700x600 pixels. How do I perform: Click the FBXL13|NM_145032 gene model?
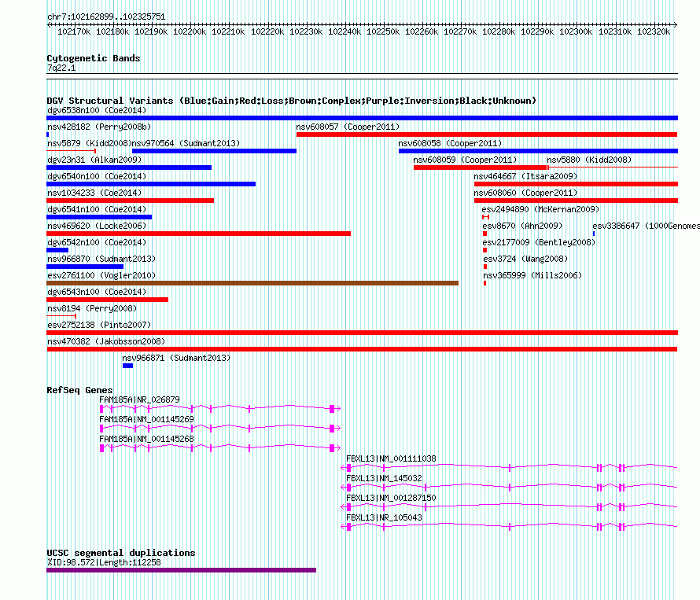coord(509,487)
